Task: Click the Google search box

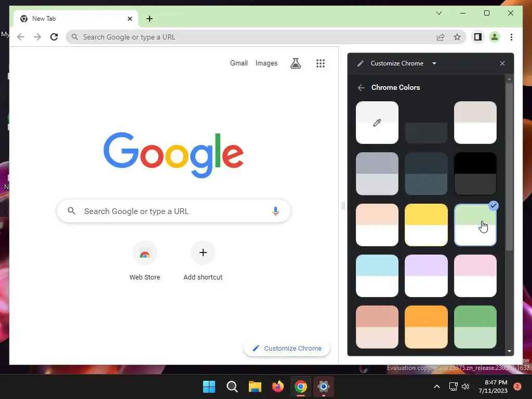Action: pos(174,211)
